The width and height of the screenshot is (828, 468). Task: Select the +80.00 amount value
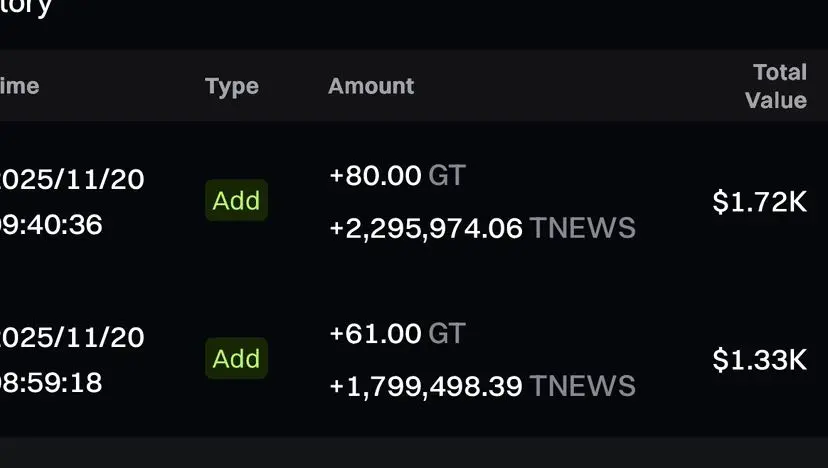coord(375,176)
